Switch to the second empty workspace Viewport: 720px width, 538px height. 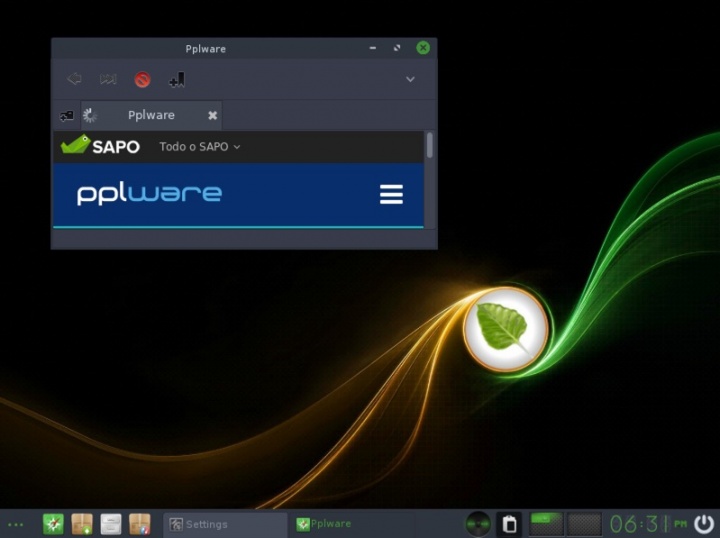point(584,523)
